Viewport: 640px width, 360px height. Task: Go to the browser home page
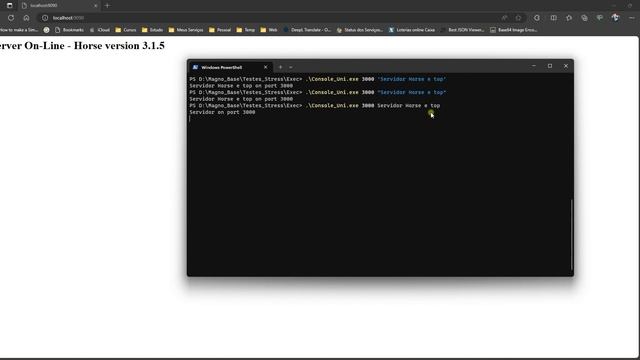pyautogui.click(x=26, y=18)
